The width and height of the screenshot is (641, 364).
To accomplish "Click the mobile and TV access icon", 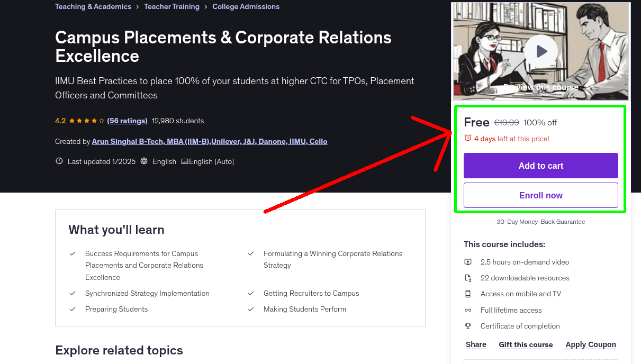I will 468,293.
